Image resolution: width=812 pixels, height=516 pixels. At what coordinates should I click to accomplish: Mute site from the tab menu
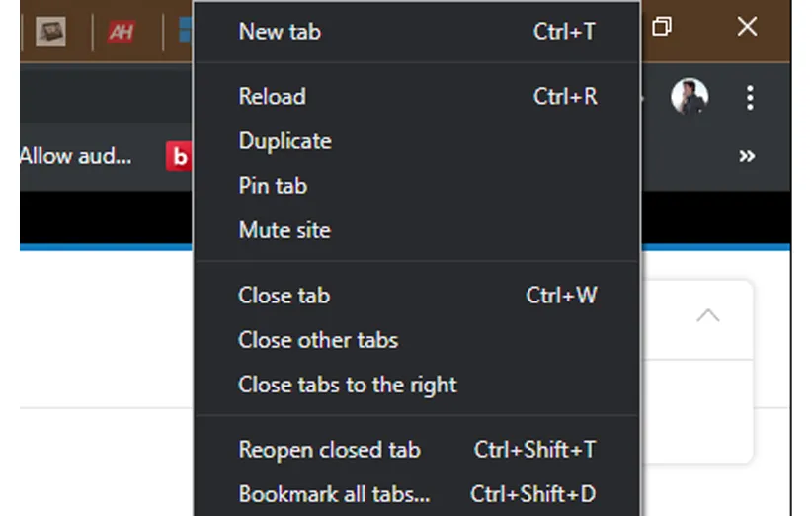tap(284, 230)
